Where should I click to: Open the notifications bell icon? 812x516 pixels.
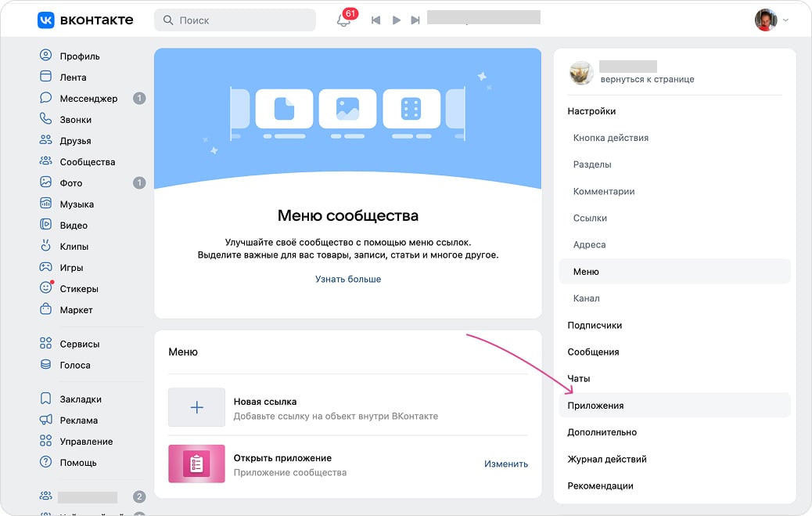343,20
